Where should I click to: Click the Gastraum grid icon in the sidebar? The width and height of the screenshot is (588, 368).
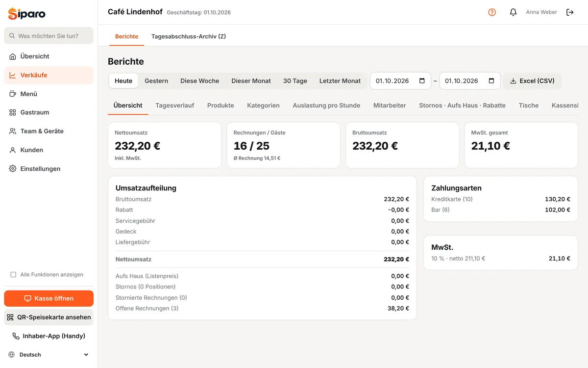click(x=13, y=112)
